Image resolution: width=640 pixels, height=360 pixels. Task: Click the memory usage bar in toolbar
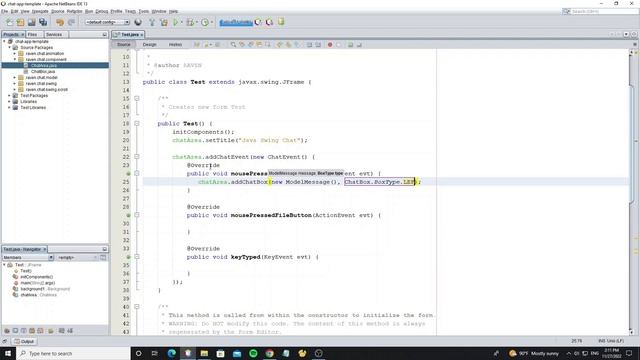(x=236, y=22)
